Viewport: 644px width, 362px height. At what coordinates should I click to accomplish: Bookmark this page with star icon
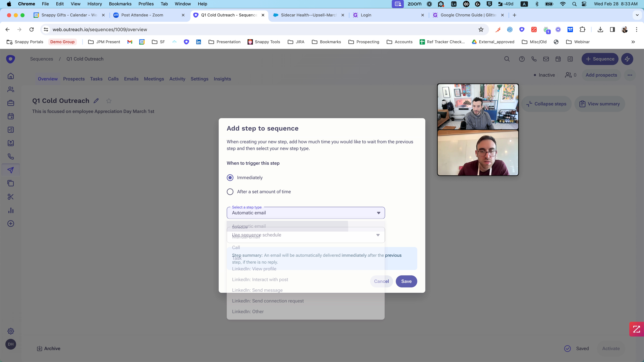coord(481,29)
